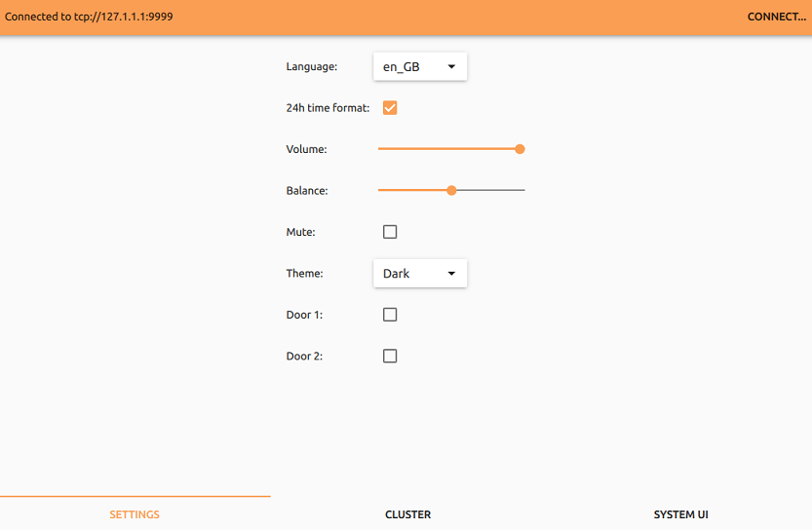Switch to the System UI tab

(680, 514)
